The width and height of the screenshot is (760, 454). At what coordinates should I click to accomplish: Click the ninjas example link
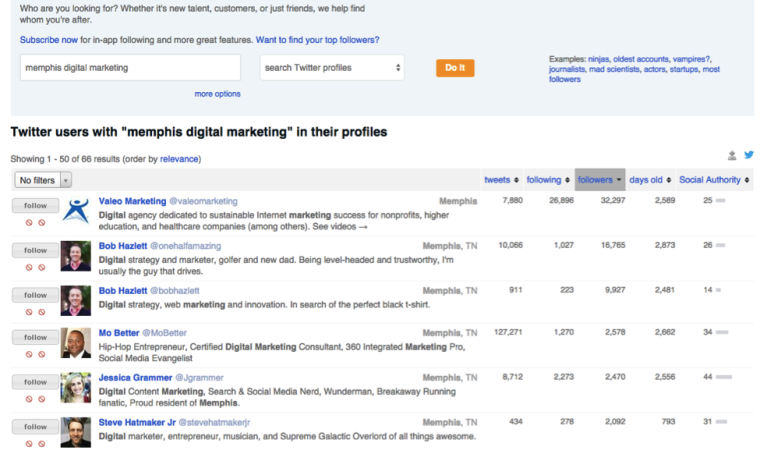(598, 59)
